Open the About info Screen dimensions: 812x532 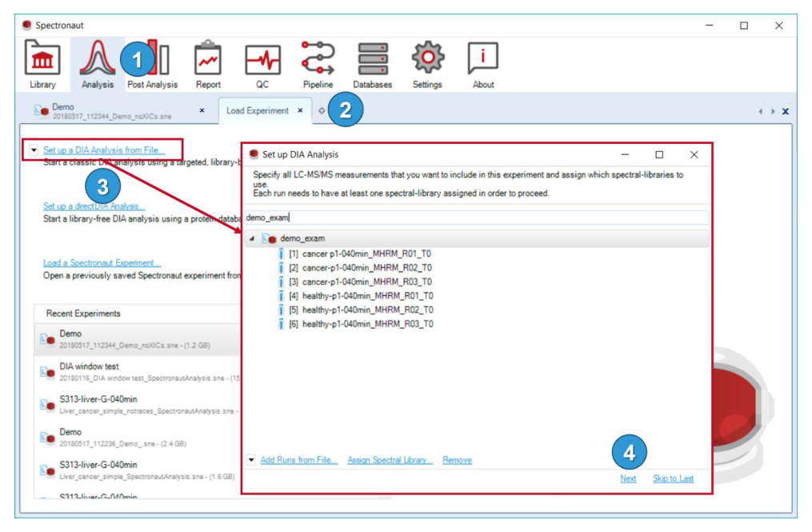pos(483,64)
